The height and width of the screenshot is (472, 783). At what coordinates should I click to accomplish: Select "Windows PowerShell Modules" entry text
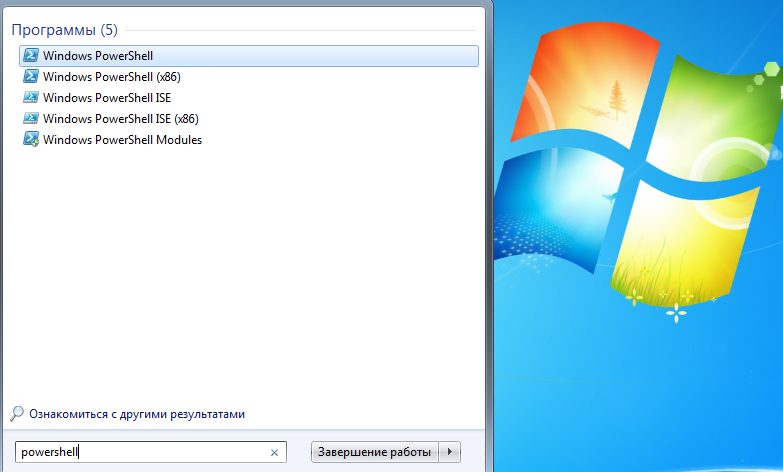[x=122, y=139]
